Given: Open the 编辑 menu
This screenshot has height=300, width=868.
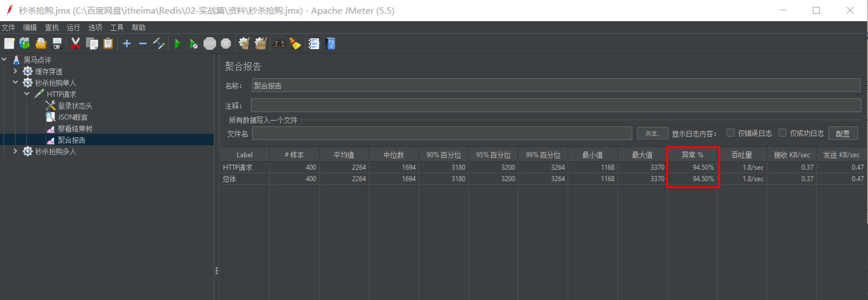Looking at the screenshot, I should (30, 27).
